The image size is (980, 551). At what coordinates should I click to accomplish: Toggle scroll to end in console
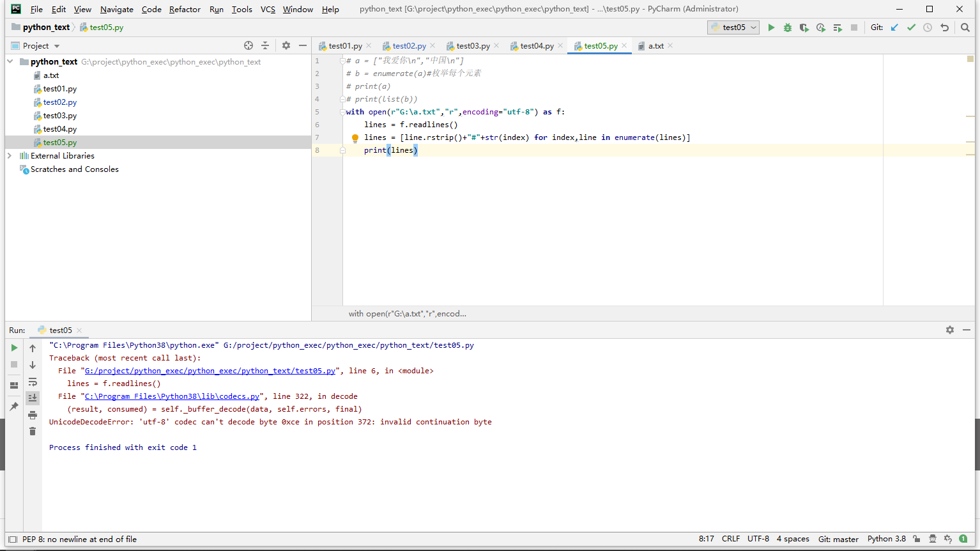coord(33,398)
